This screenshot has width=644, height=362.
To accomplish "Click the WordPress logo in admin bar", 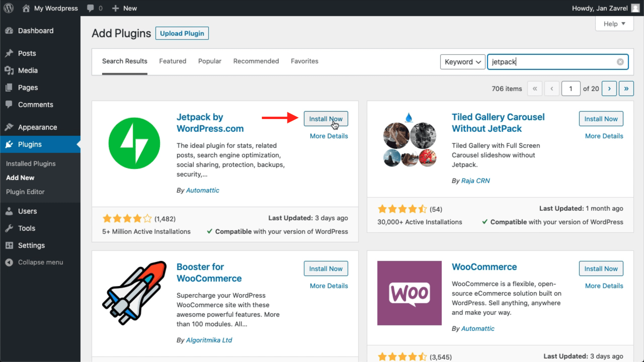I will (9, 8).
